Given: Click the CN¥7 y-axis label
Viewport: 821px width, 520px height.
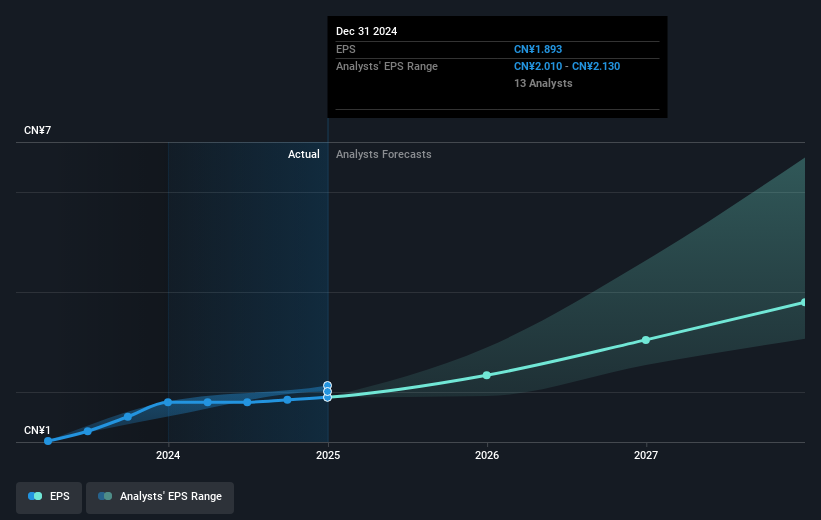Looking at the screenshot, I should point(38,130).
